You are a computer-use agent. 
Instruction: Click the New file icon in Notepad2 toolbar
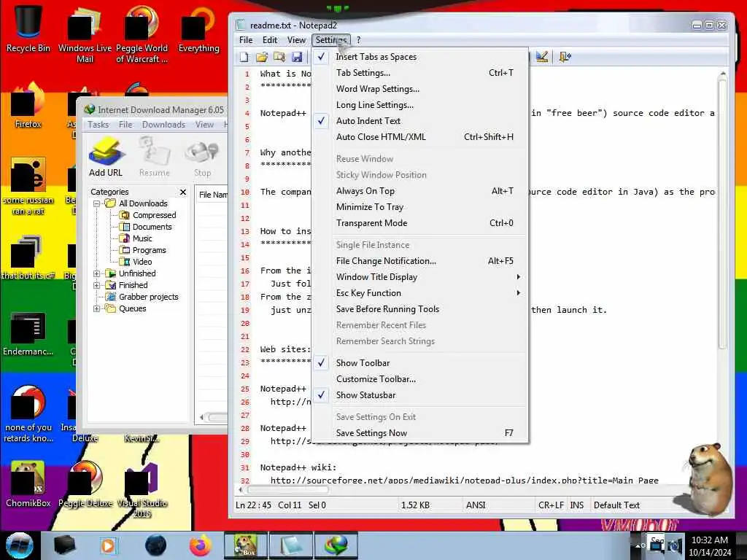[x=244, y=57]
